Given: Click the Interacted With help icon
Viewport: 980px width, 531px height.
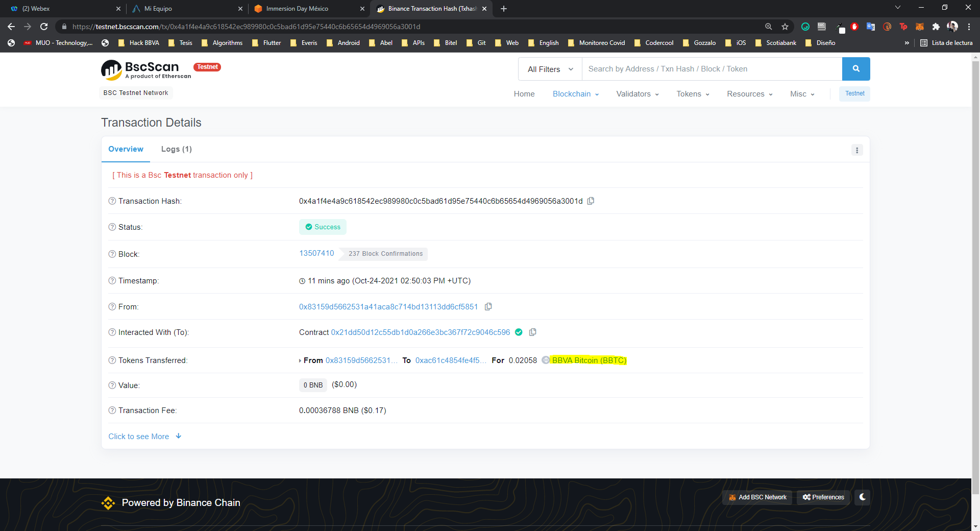Looking at the screenshot, I should [112, 332].
